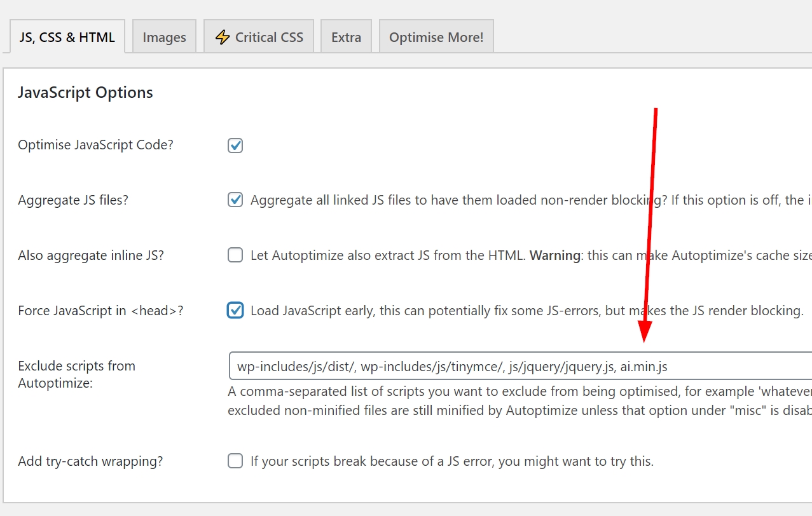Click the lightning bolt icon on Critical CSS

[222, 37]
